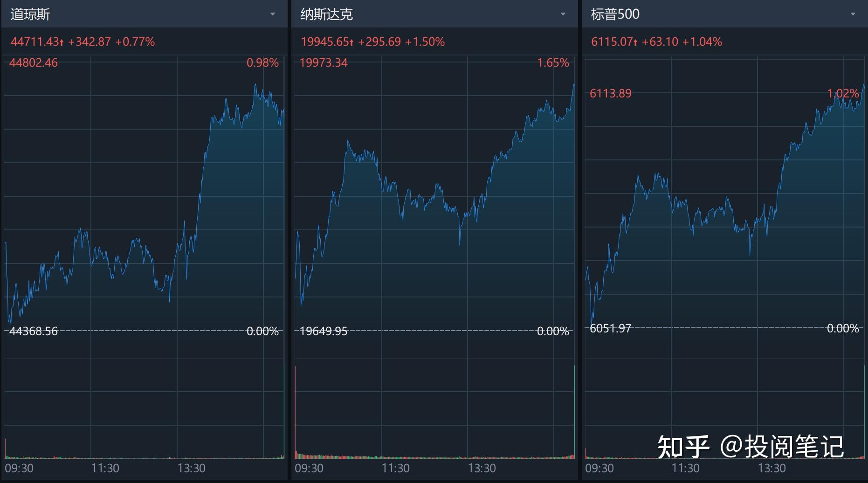This screenshot has width=868, height=483.
Task: Click the 6113.89 price label
Action: tap(610, 94)
